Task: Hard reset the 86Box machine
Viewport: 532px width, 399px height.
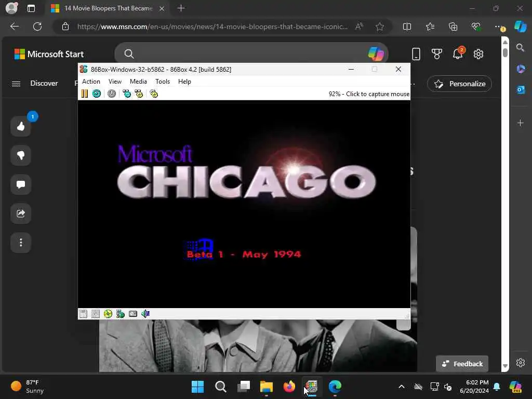Action: pos(97,94)
